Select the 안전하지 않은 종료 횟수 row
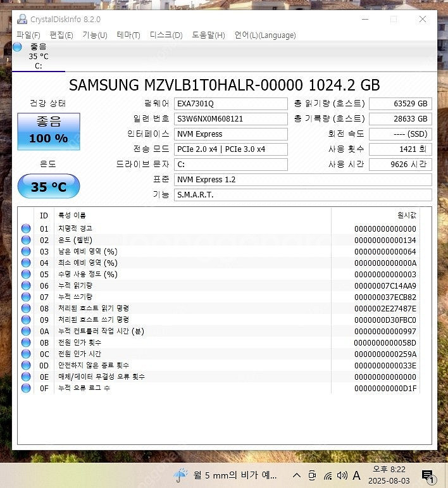 coord(219,365)
